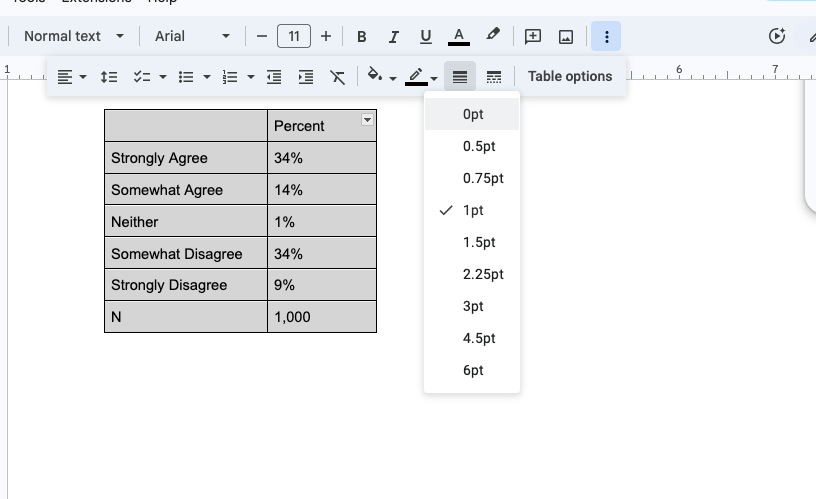
Task: Click the Table options button
Action: pyautogui.click(x=570, y=76)
